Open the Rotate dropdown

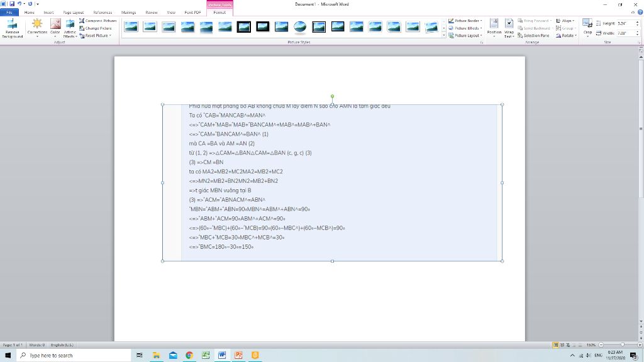pyautogui.click(x=566, y=35)
